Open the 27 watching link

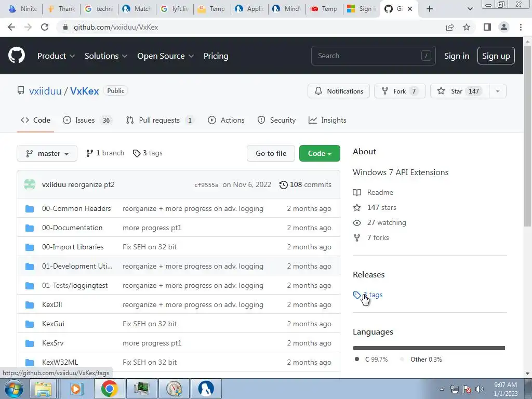tap(379, 222)
